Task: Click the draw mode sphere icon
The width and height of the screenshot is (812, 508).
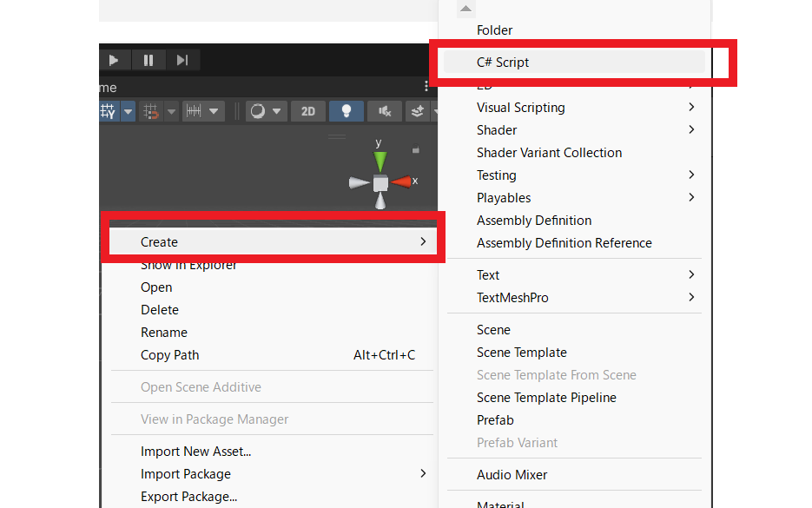Action: 258,111
